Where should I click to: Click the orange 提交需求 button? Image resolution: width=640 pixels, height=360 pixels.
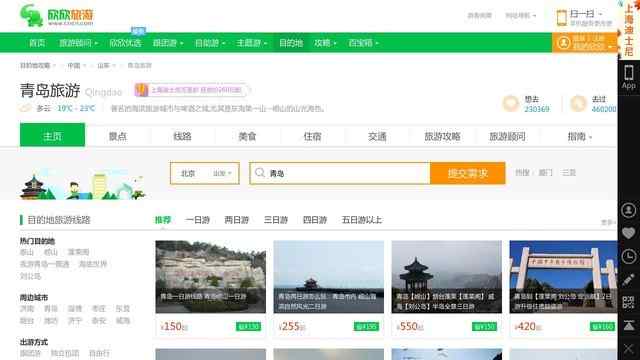[x=468, y=173]
